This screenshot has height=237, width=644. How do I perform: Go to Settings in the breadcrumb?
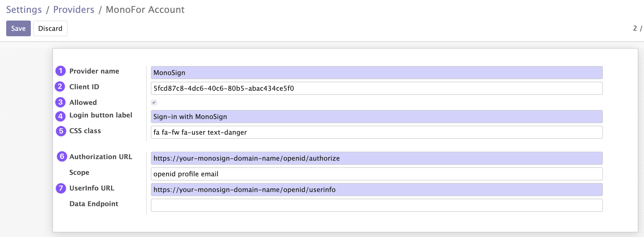24,10
